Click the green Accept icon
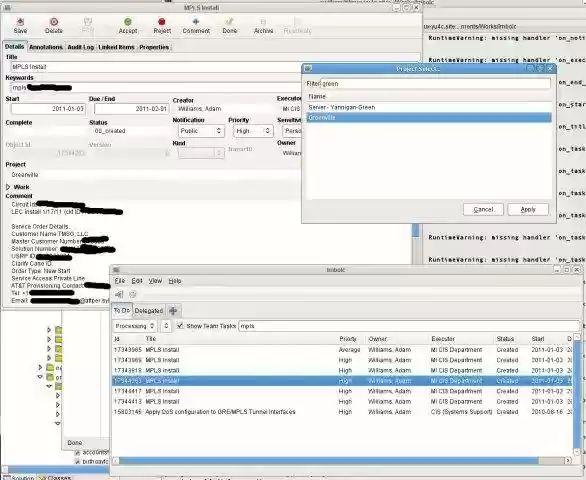Image resolution: width=586 pixels, height=480 pixels. pyautogui.click(x=128, y=22)
